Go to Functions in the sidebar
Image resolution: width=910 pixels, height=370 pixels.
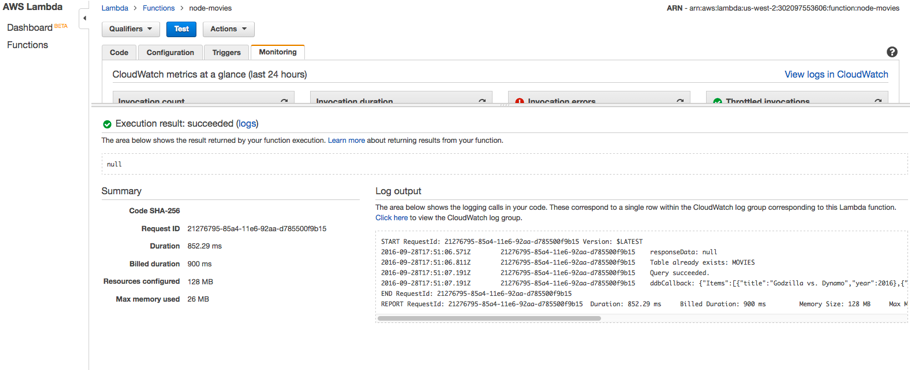27,45
